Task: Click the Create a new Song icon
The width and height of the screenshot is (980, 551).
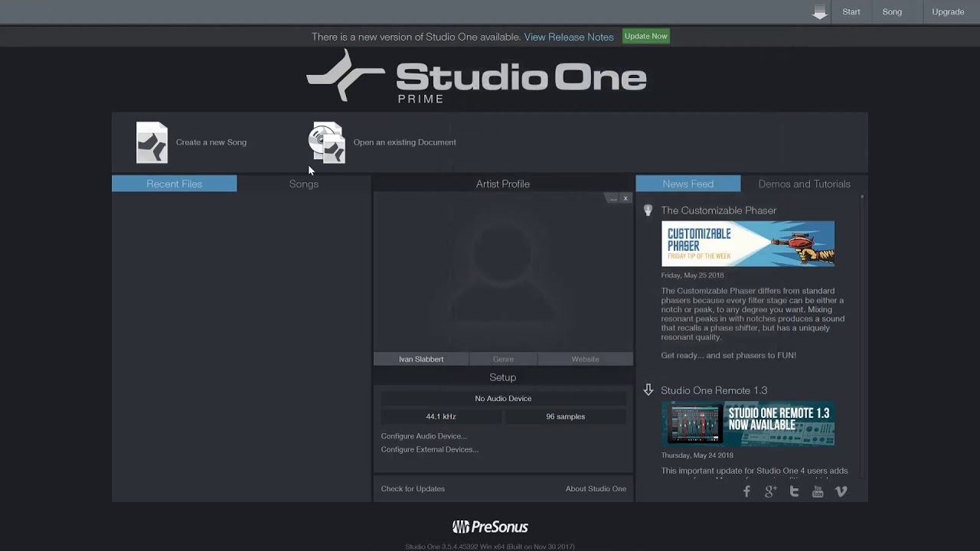Action: [152, 142]
